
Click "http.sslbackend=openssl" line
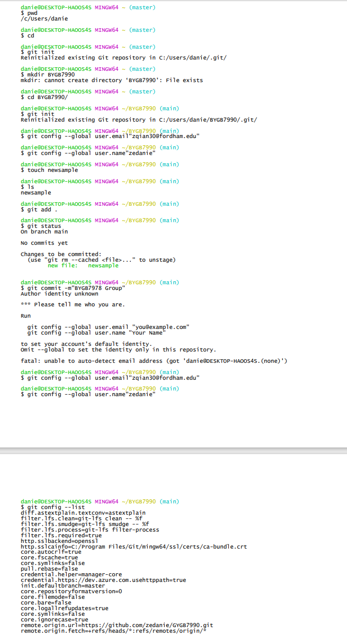coord(60,541)
